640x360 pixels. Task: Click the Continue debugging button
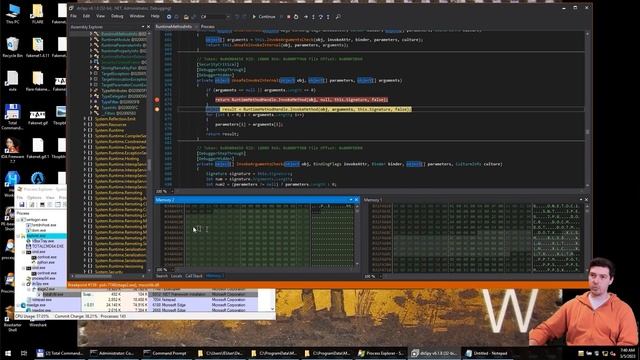(264, 17)
